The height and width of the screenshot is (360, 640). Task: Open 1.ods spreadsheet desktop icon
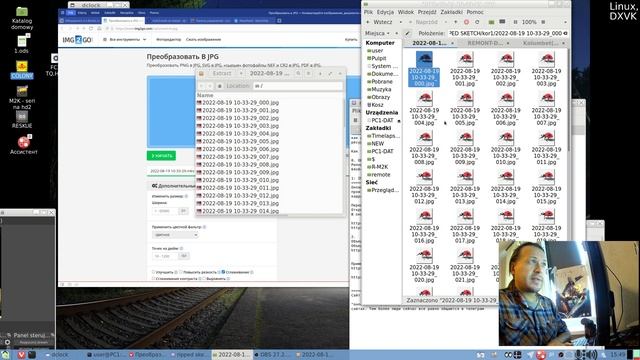pos(22,44)
